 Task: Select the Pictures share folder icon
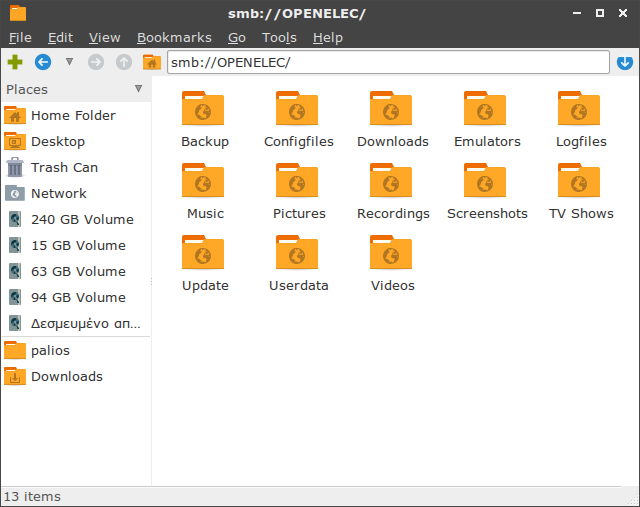pos(297,180)
